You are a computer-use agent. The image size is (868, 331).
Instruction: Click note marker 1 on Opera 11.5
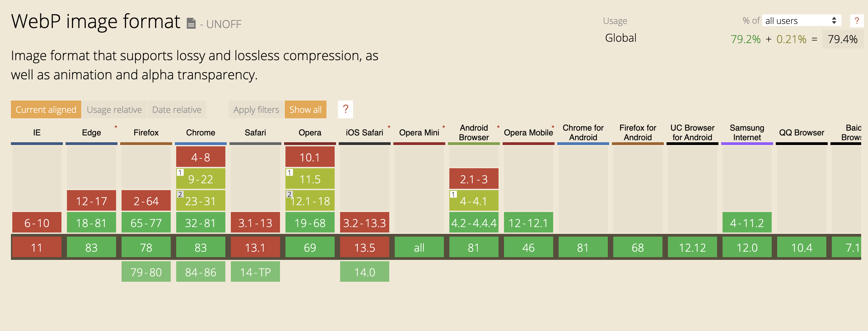pyautogui.click(x=289, y=172)
